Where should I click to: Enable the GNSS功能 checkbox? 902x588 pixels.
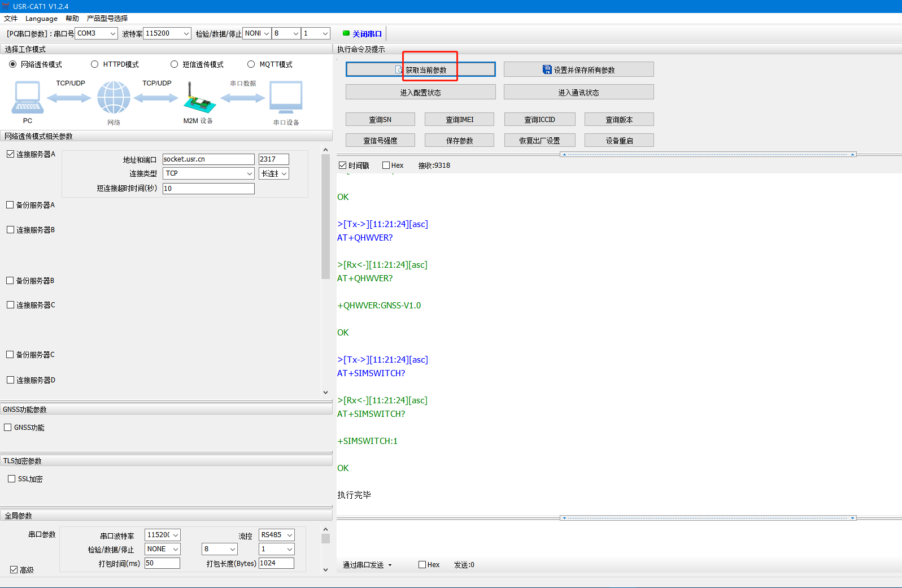pyautogui.click(x=8, y=428)
